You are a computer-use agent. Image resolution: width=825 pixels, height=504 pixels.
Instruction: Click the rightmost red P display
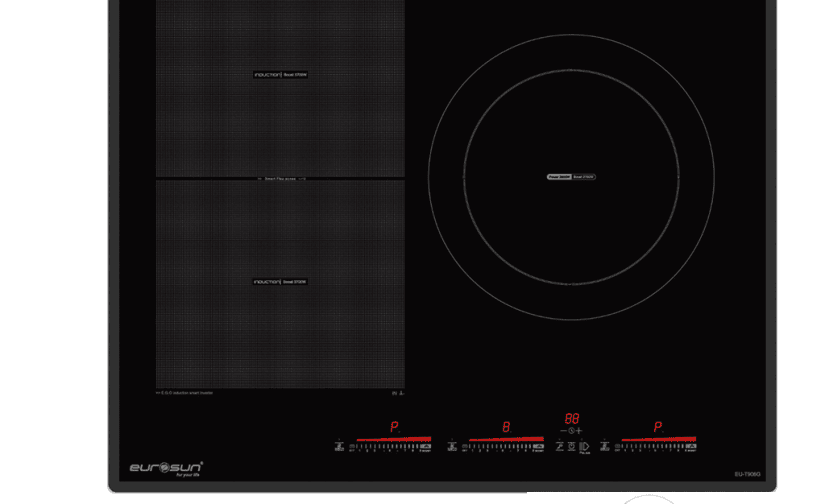coord(658,427)
